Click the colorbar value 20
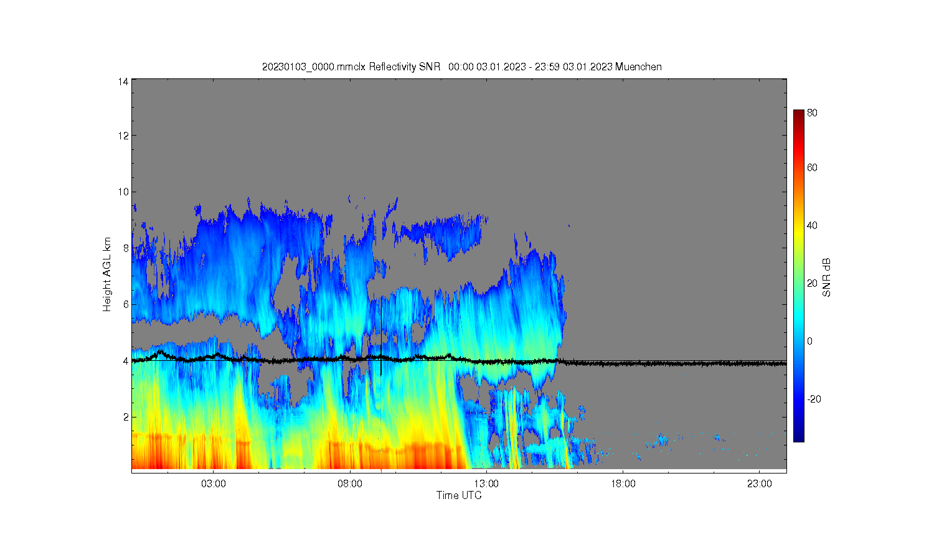This screenshot has width=934, height=560. pos(812,283)
